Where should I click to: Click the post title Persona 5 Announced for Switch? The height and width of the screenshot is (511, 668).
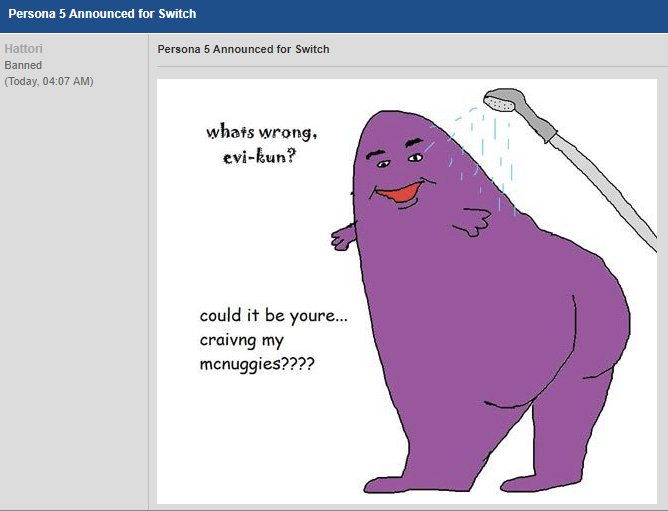point(243,49)
